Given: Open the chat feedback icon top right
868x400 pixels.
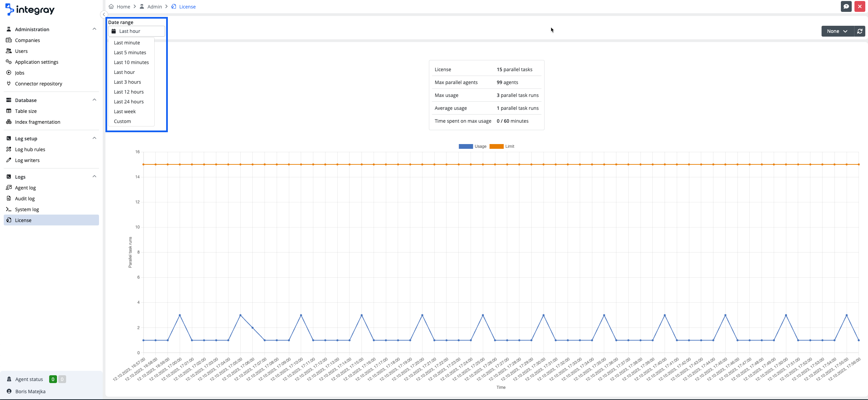Looking at the screenshot, I should tap(846, 6).
